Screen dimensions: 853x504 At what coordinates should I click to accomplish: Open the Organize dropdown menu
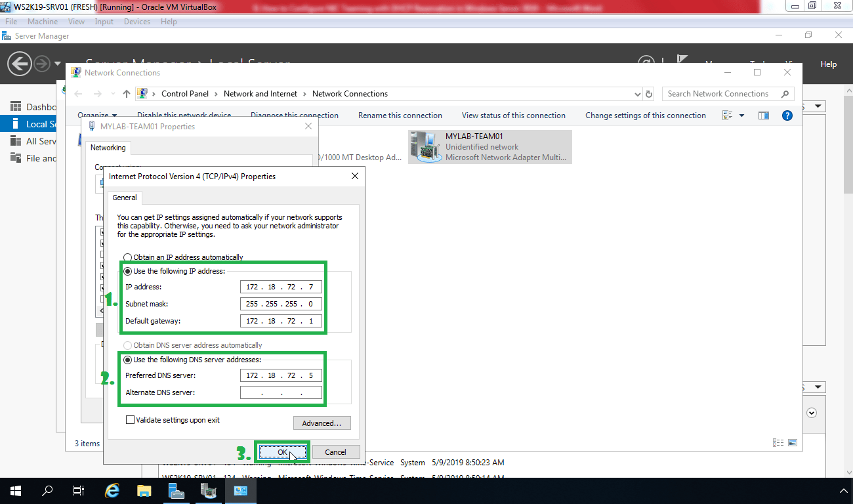coord(97,115)
